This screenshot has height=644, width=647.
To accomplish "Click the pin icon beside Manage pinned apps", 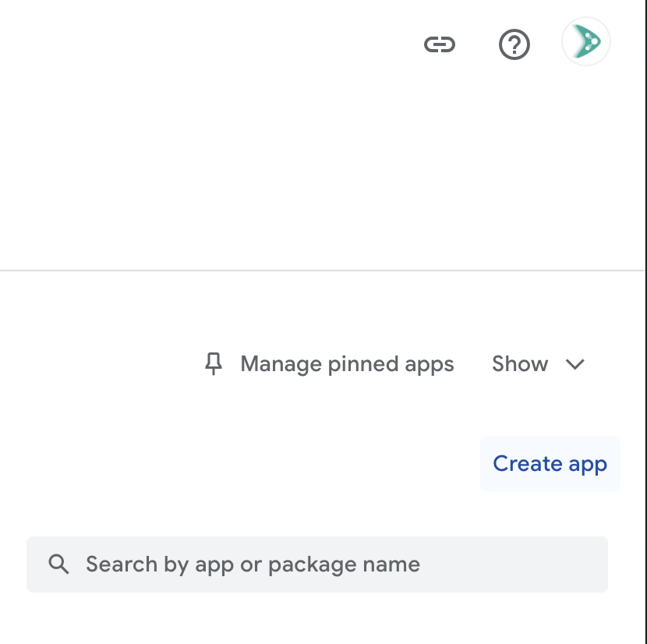I will 213,364.
